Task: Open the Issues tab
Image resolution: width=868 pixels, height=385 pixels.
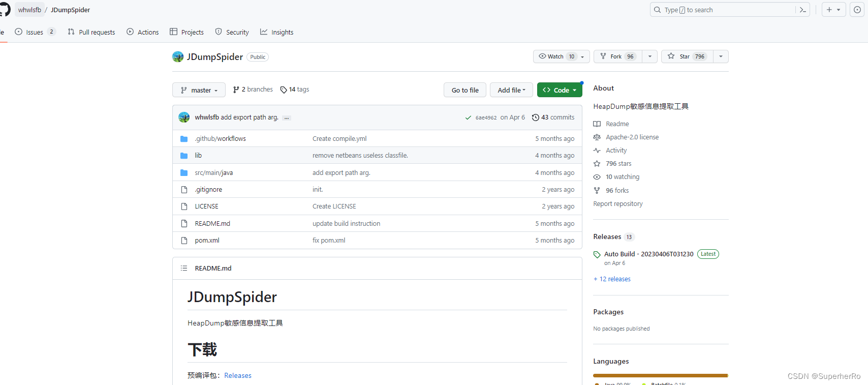Action: click(35, 32)
